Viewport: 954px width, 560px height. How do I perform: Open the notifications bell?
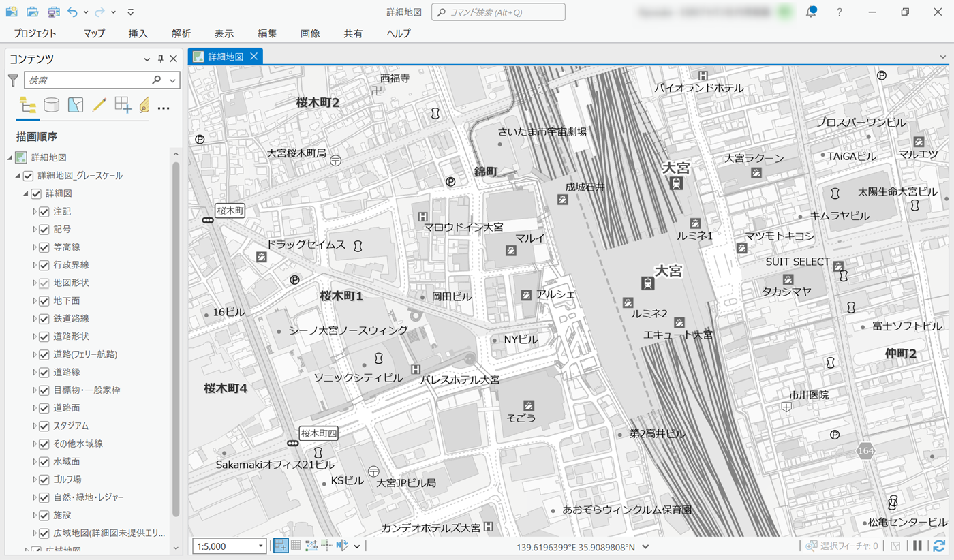tap(811, 12)
